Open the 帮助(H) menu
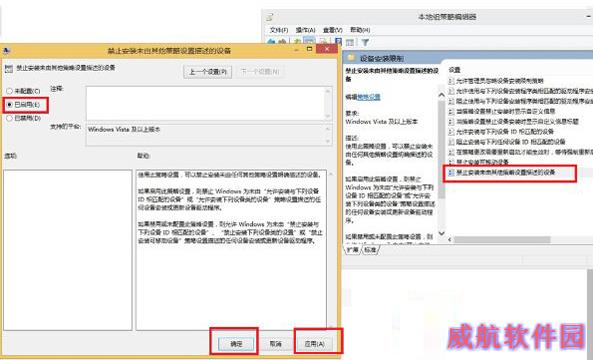 [360, 30]
